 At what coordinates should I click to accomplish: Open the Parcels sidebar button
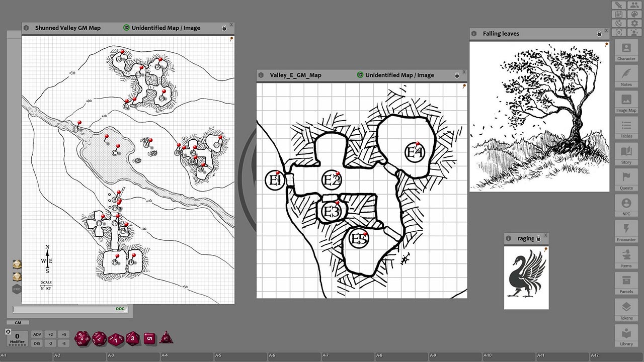point(626,283)
